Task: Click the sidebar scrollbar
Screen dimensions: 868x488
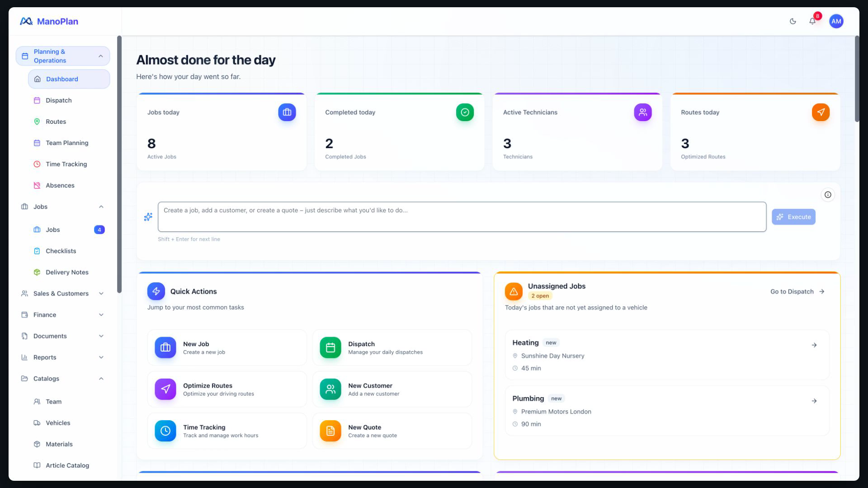Action: click(x=119, y=164)
